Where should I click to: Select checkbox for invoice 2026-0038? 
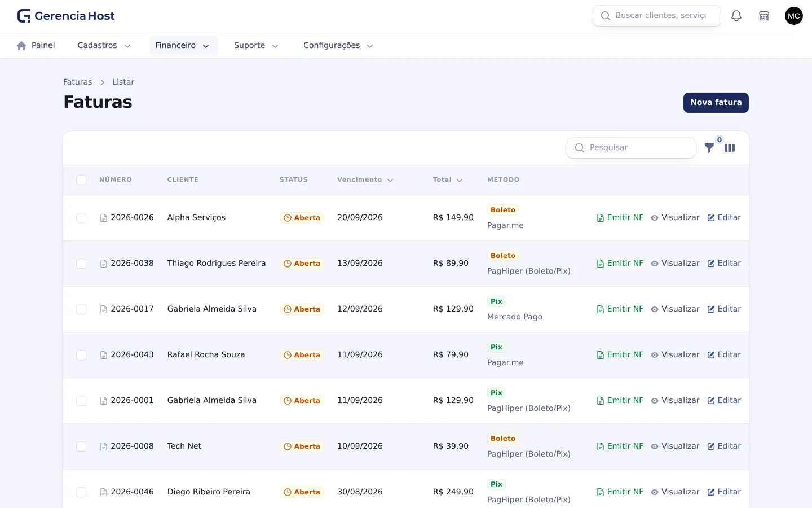(81, 264)
